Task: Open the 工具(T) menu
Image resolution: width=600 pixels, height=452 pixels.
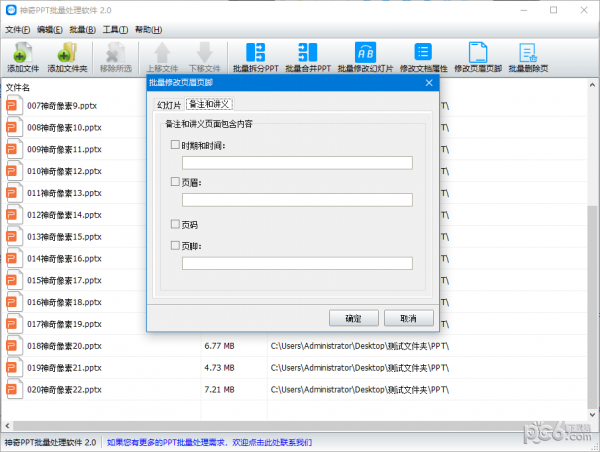Action: 115,30
